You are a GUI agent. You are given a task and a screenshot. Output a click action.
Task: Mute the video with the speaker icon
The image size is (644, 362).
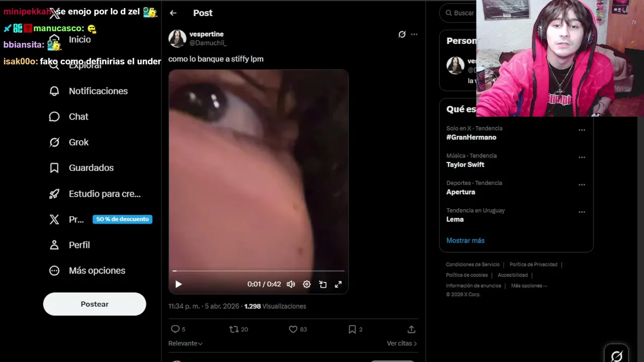[291, 284]
